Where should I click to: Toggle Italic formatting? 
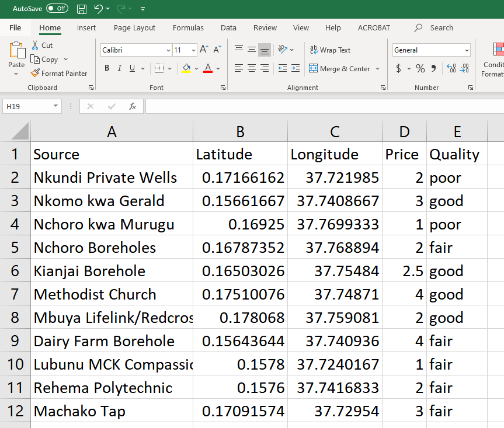[x=120, y=68]
